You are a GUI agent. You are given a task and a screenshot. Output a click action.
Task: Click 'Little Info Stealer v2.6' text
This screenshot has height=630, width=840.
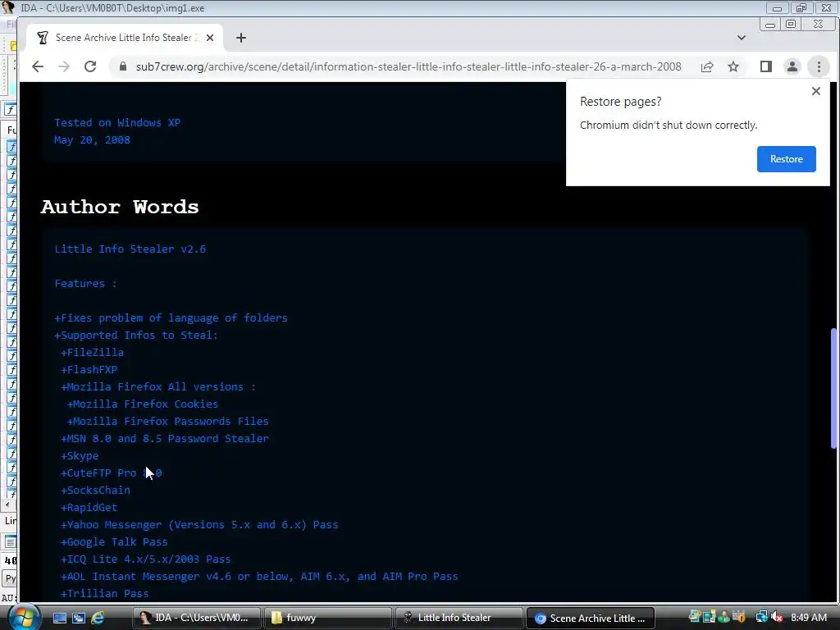[130, 249]
